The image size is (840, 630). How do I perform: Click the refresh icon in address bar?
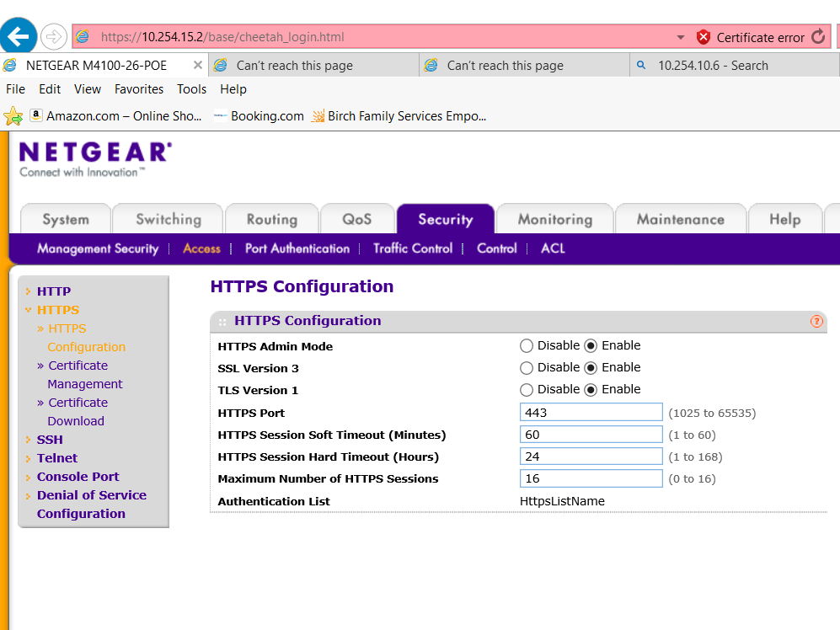pos(817,37)
